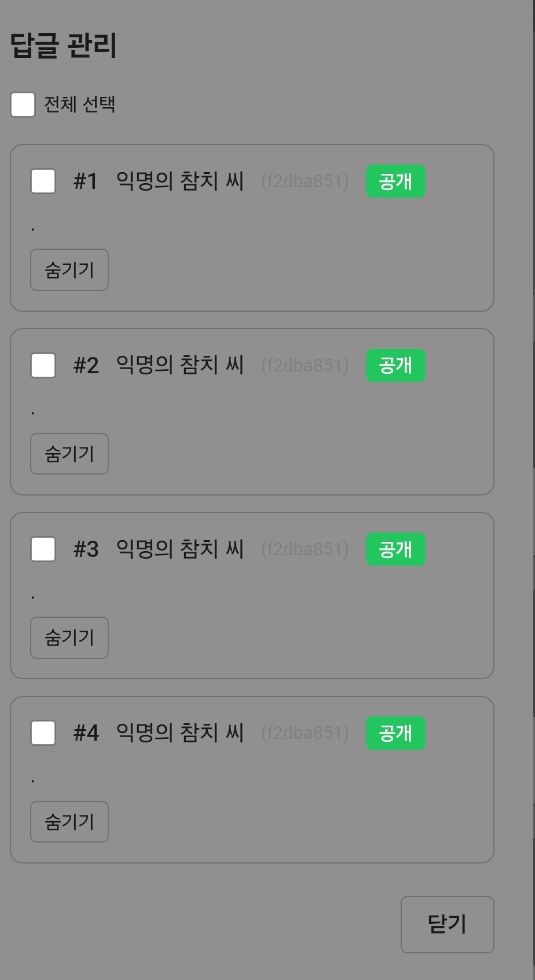Click the 답글 관리 heading
Image resolution: width=535 pixels, height=980 pixels.
[x=64, y=46]
